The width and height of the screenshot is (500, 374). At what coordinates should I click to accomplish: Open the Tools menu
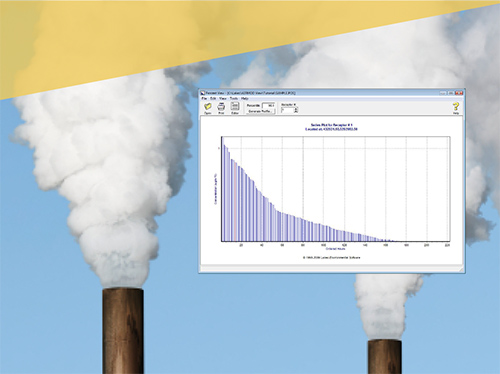click(234, 98)
